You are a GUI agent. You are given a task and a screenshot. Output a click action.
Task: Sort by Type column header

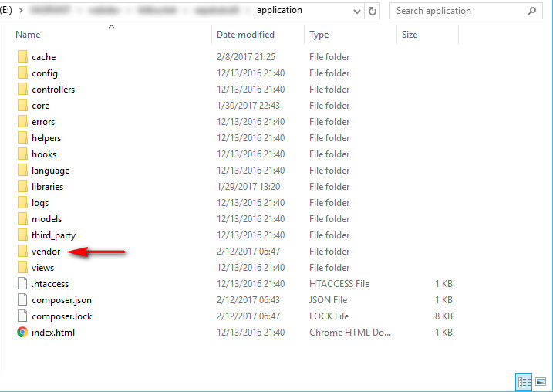coord(319,35)
